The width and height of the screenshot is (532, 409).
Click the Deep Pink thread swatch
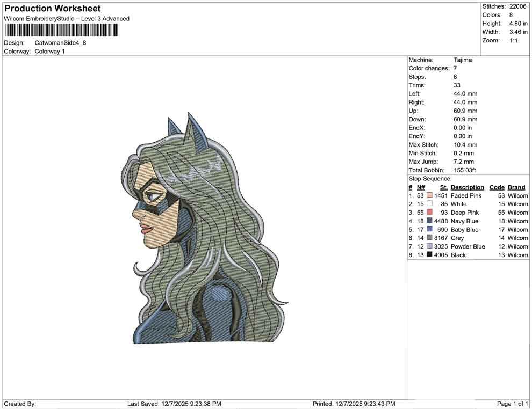click(429, 213)
